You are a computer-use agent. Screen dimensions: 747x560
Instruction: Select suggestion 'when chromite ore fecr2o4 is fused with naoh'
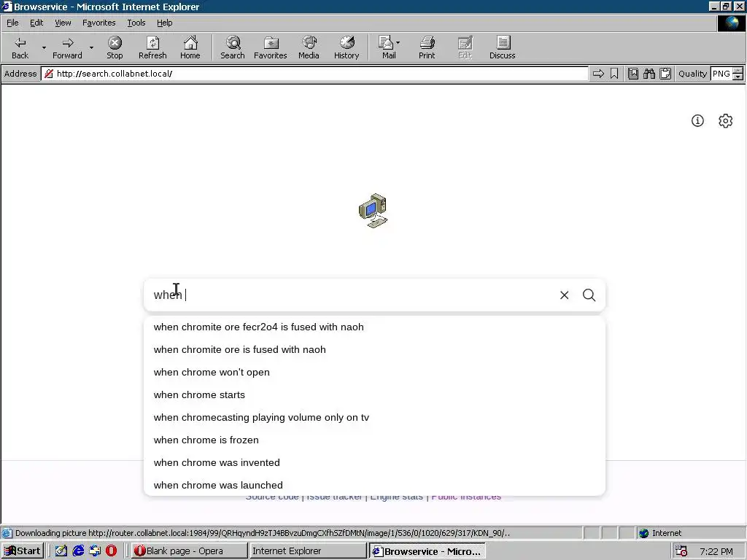(374, 327)
